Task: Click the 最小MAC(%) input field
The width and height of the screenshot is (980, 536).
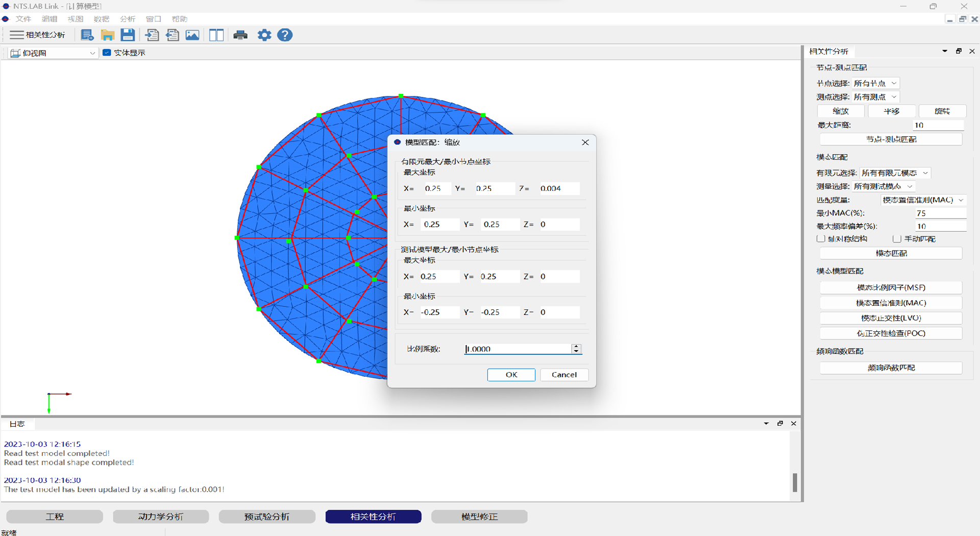Action: [x=941, y=213]
